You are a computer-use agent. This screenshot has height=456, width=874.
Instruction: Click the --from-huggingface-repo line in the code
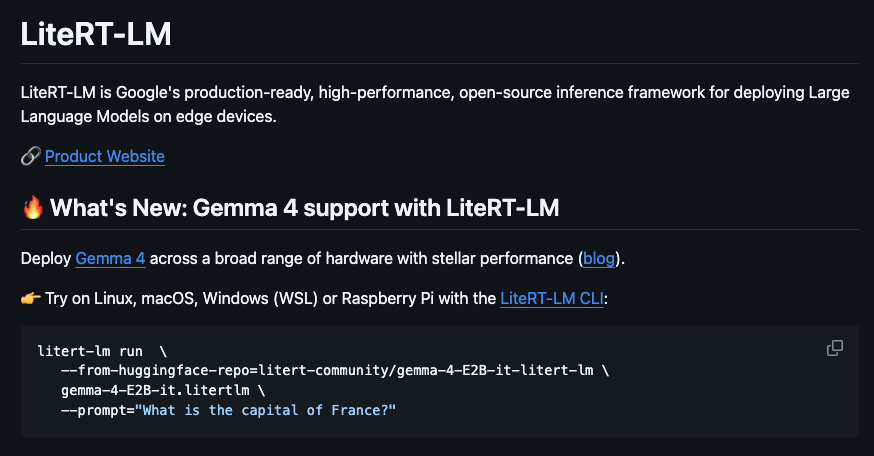click(335, 371)
